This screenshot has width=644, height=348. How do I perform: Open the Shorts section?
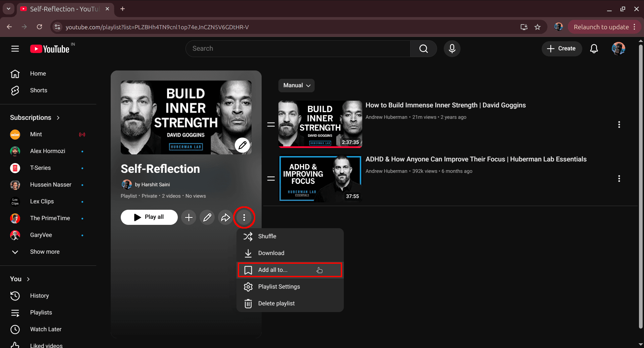click(x=38, y=90)
